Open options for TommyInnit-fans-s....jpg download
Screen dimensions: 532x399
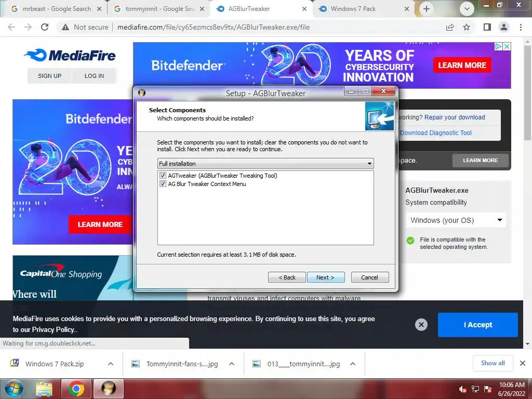tap(232, 364)
